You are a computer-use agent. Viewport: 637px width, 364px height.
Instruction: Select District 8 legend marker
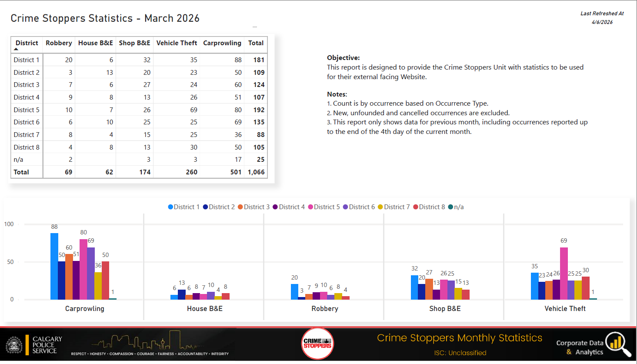tap(416, 207)
